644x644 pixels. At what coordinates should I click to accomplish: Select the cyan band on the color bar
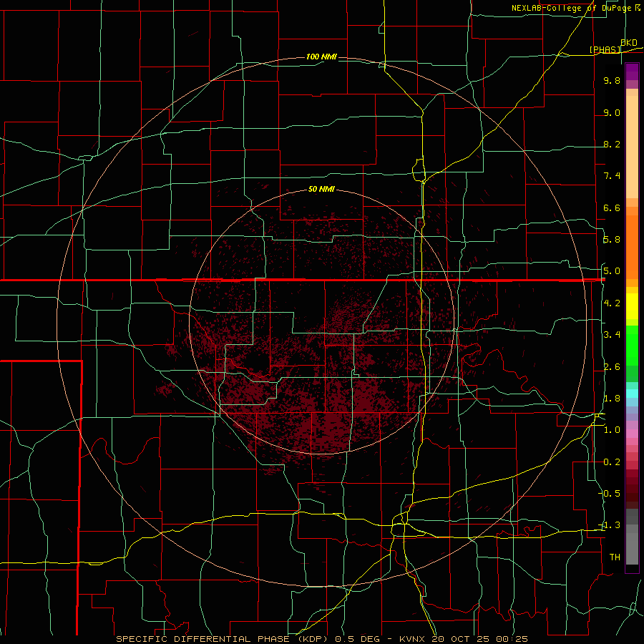click(x=632, y=393)
